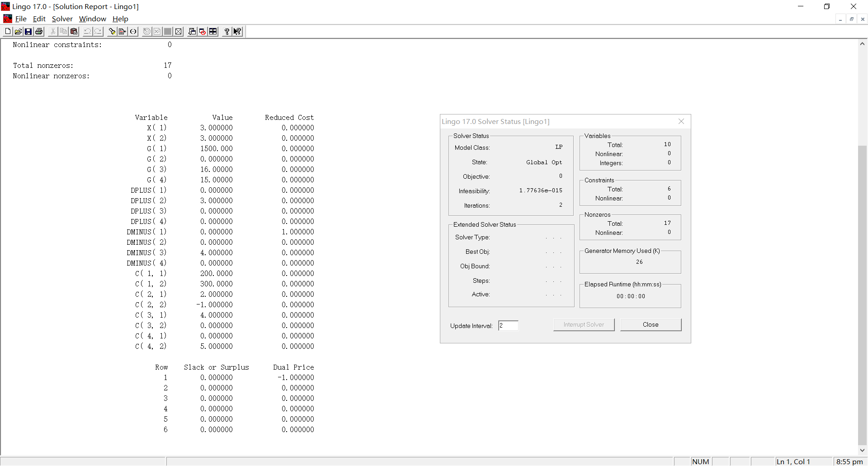Click the 8:55 pm clock in status bar
This screenshot has width=868, height=466.
point(849,461)
